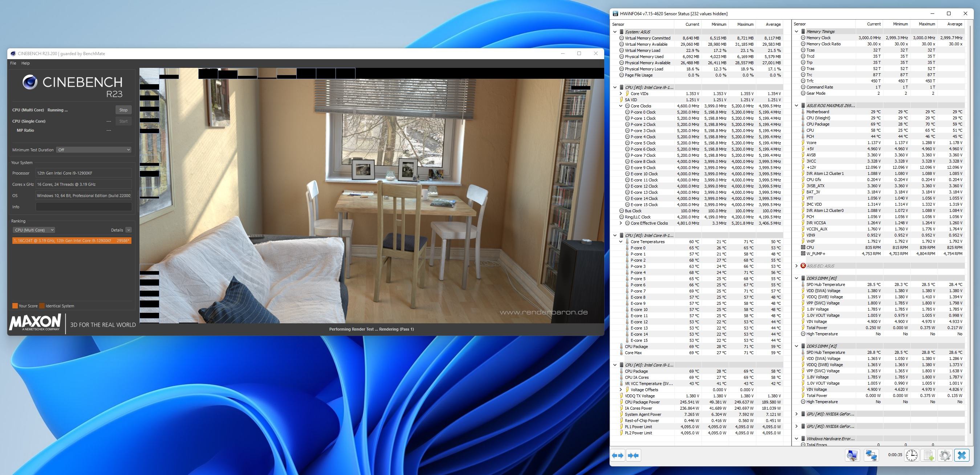The height and width of the screenshot is (475, 980).
Task: Open the HWiNFO summary monitor-with-magnifier icon
Action: coord(852,455)
